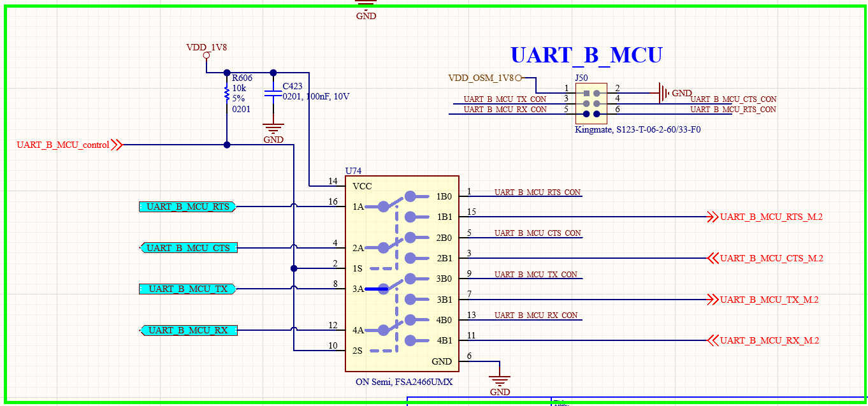Viewport: 868px width, 406px height.
Task: Select the UART_B_MCU_TX_M.2 off-sheet port
Action: click(763, 300)
